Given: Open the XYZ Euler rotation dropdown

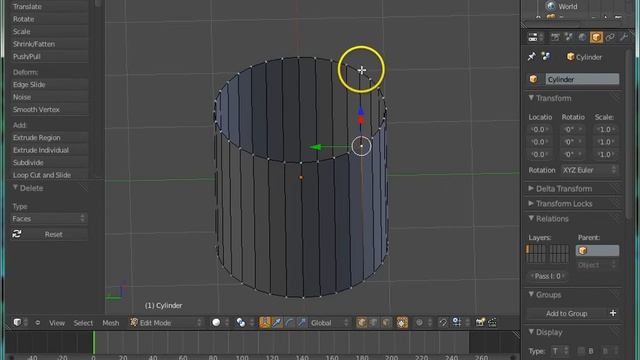Looking at the screenshot, I should click(589, 170).
